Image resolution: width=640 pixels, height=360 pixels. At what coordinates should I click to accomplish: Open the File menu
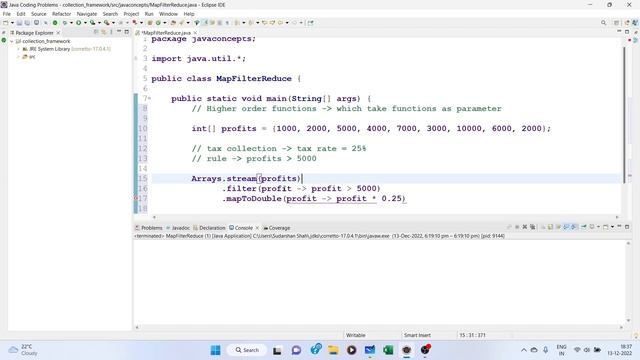[7, 14]
